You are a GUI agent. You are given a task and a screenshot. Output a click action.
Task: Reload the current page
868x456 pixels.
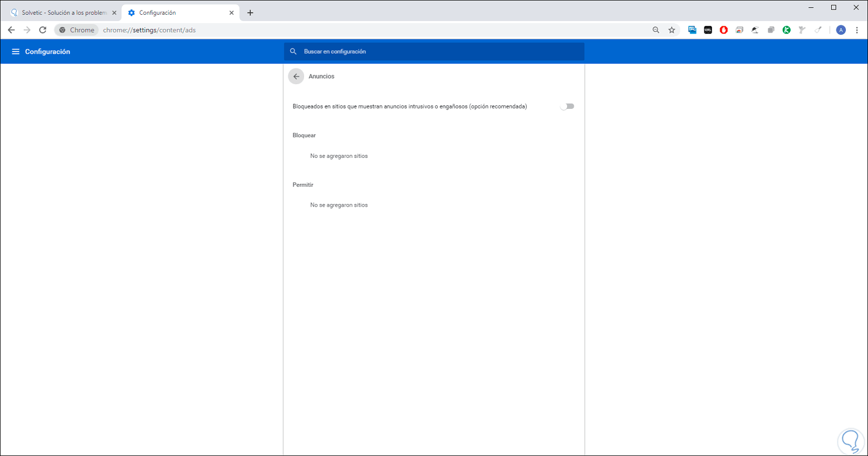point(43,30)
